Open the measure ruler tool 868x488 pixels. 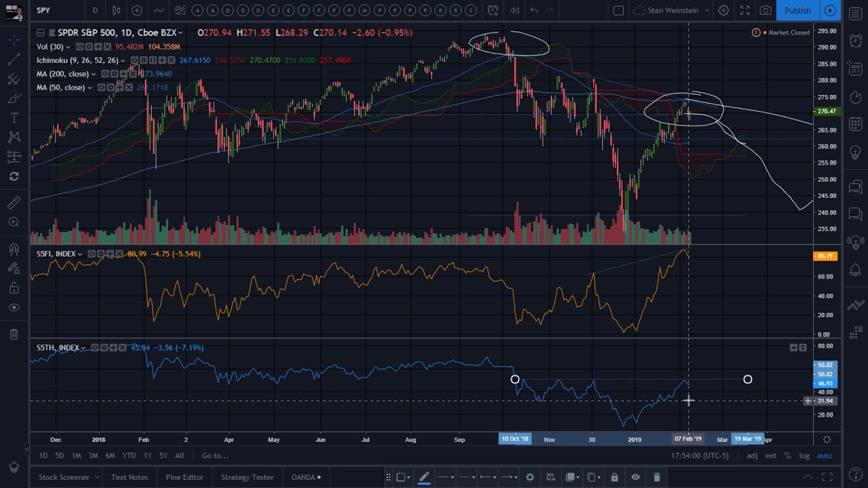(14, 203)
